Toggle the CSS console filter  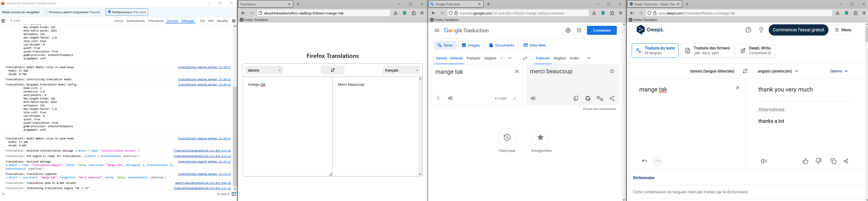(202, 21)
